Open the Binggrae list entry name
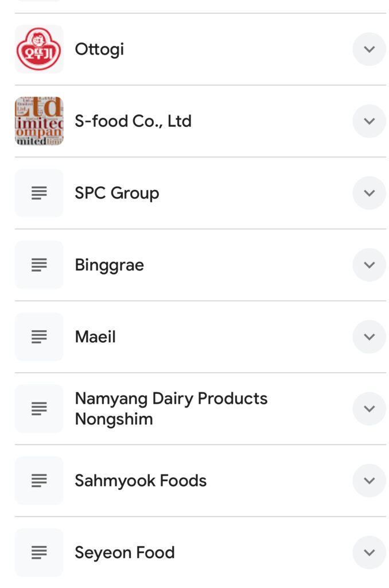Viewport: 389px width, 588px height. pyautogui.click(x=109, y=265)
